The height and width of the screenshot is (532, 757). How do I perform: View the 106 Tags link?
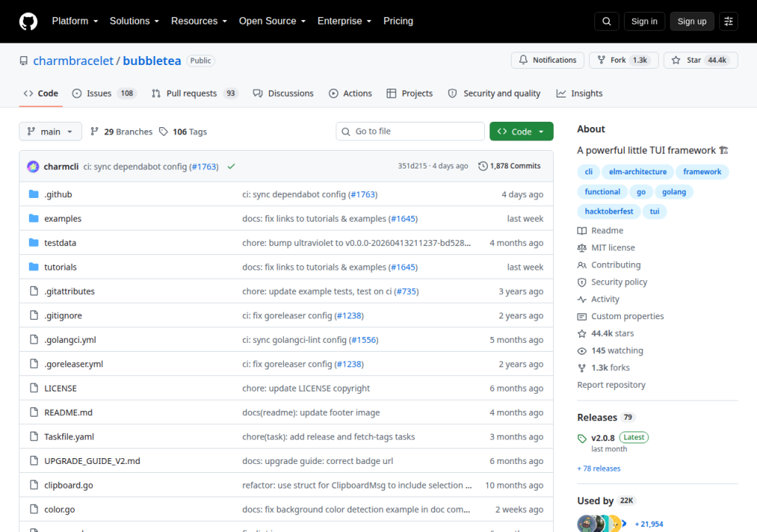[183, 132]
